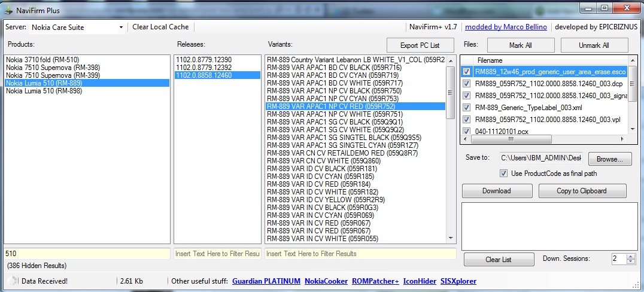Click the Save to path field
Viewport: 644px width, 292px height.
[x=542, y=158]
